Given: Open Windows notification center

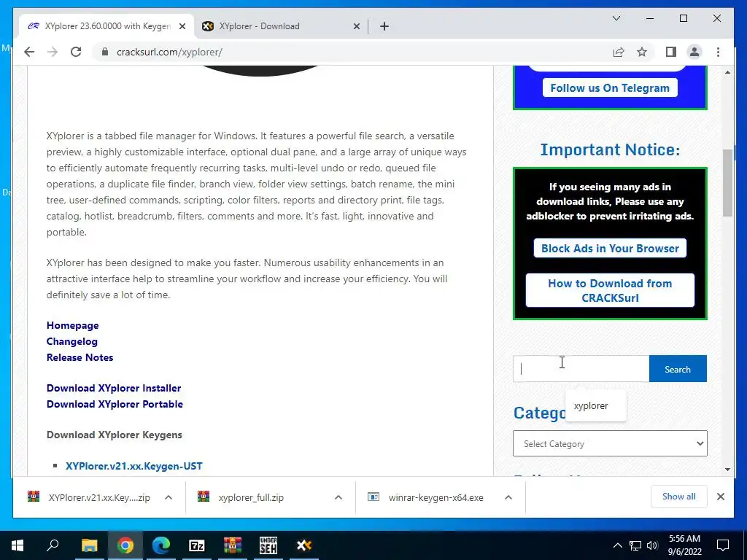Looking at the screenshot, I should click(723, 545).
